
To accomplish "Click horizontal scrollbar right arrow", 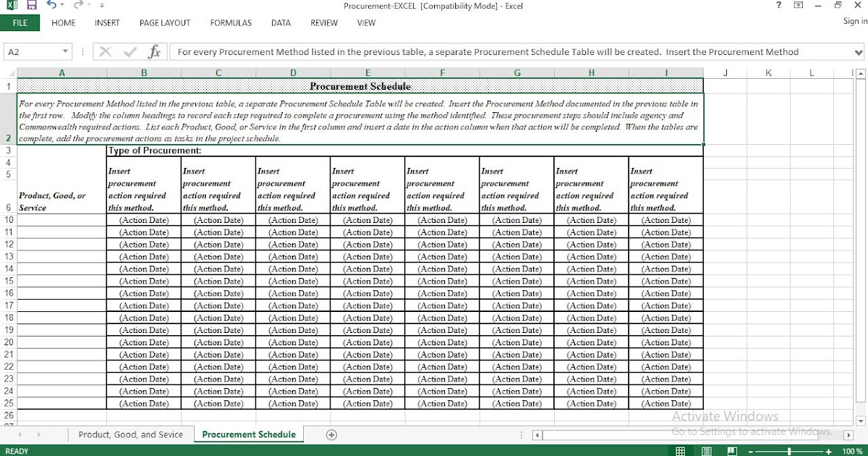I will pos(848,435).
